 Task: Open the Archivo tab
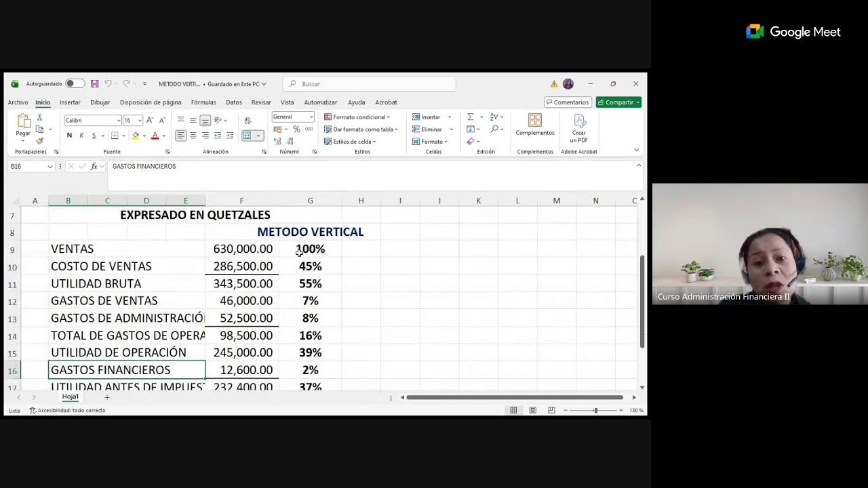coord(18,102)
